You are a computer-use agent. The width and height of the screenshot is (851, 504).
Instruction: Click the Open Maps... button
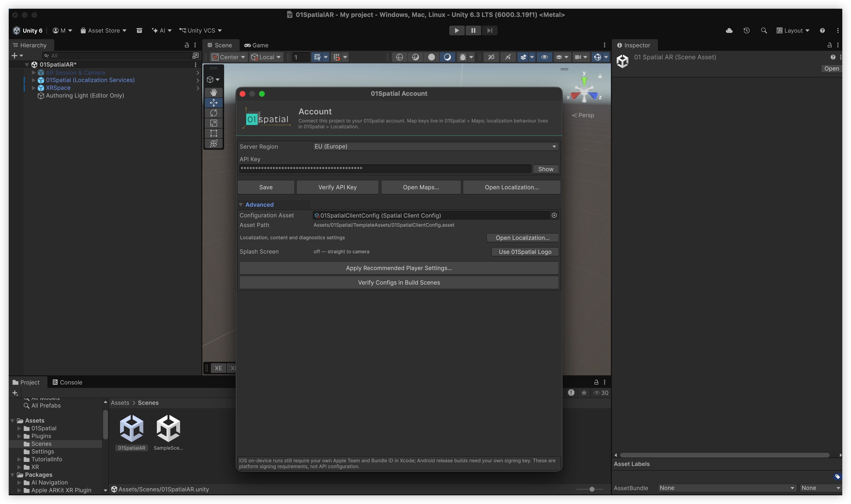[x=421, y=187]
